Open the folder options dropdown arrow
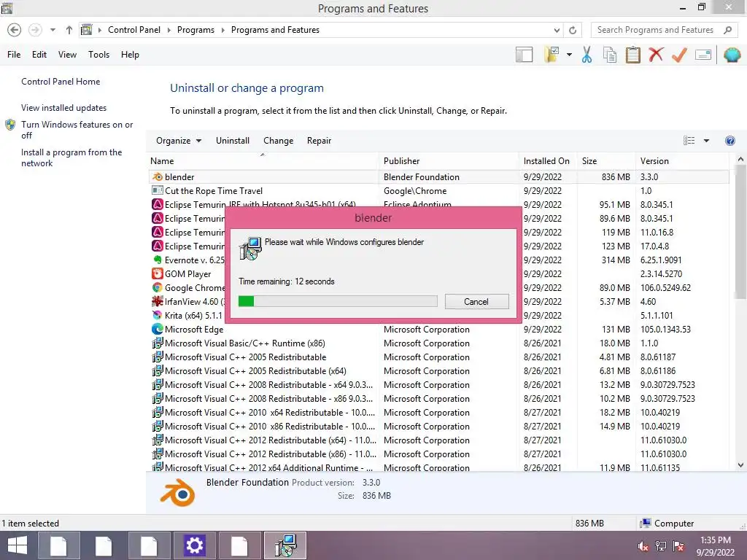Screen dimensions: 747x560 569,55
